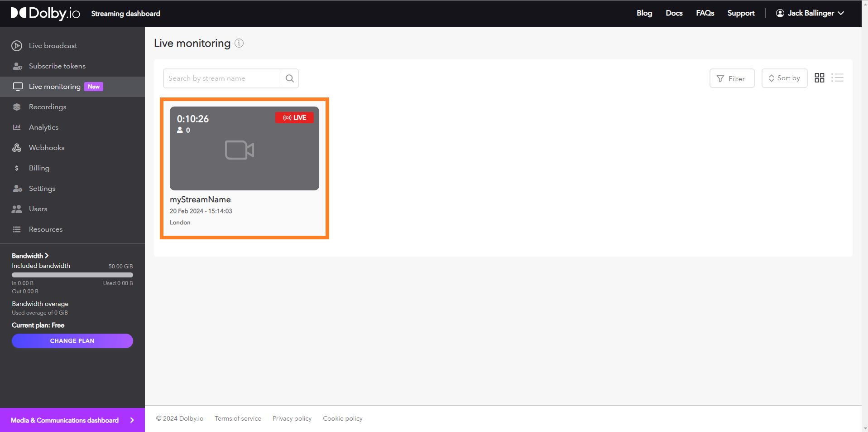Screen dimensions: 868x432
Task: Open Privacy policy link
Action: click(292, 418)
